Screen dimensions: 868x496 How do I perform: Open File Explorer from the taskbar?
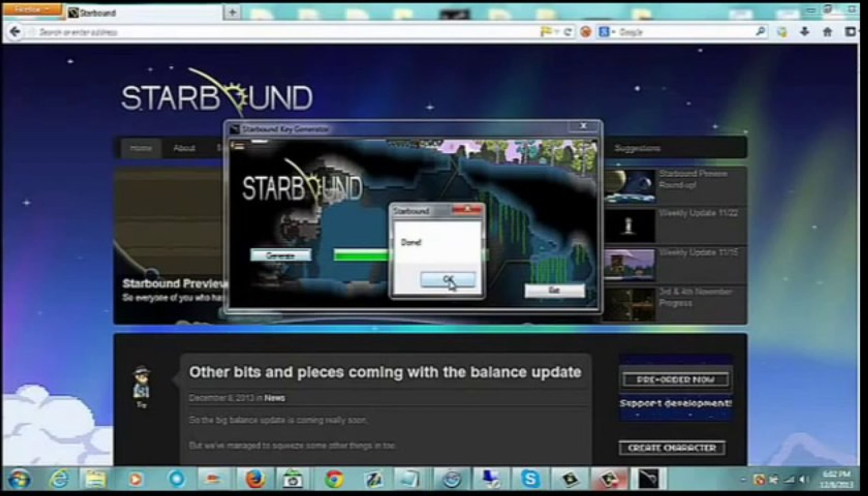tap(95, 479)
